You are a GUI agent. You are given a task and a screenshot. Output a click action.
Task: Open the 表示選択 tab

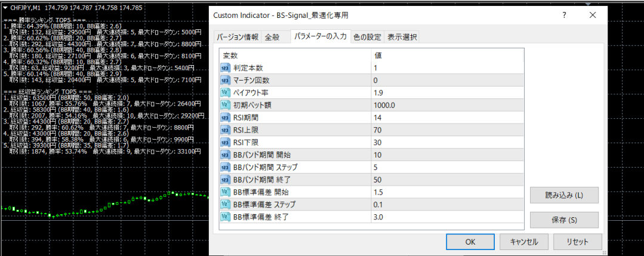coord(402,37)
